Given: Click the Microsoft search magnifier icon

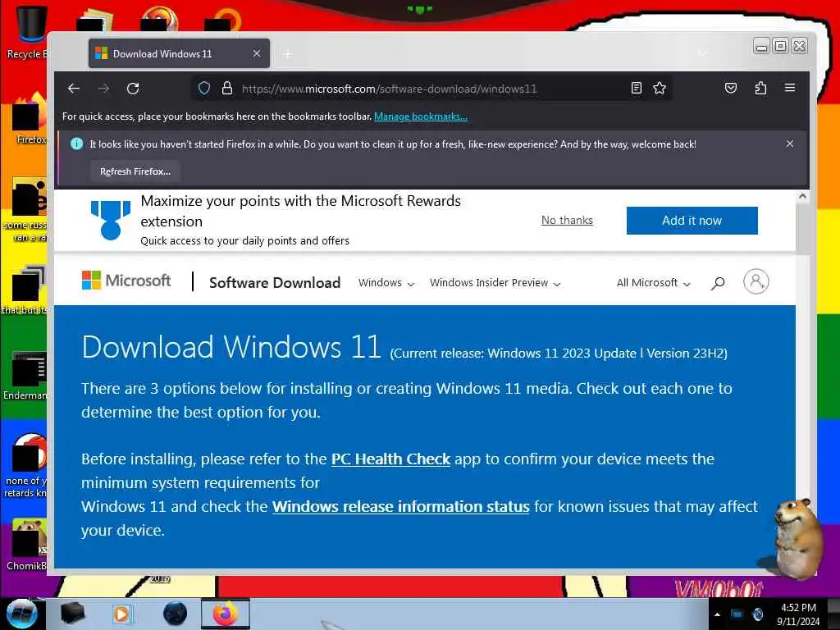Looking at the screenshot, I should click(x=718, y=283).
